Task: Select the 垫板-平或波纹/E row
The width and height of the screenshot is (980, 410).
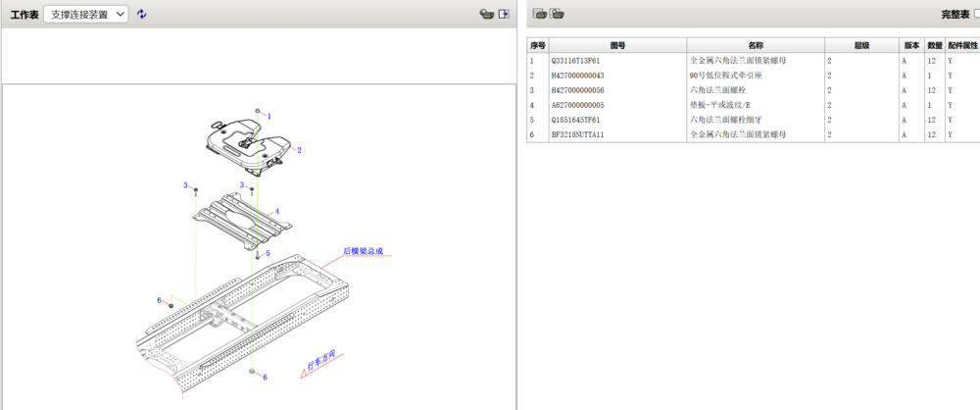Action: [x=755, y=105]
